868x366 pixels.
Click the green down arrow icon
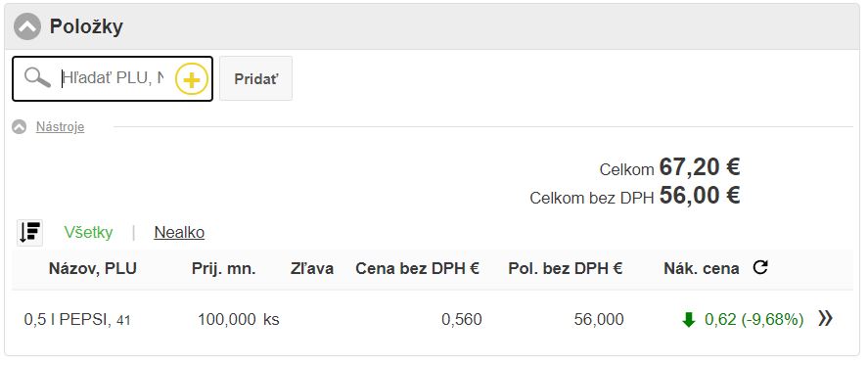point(689,319)
